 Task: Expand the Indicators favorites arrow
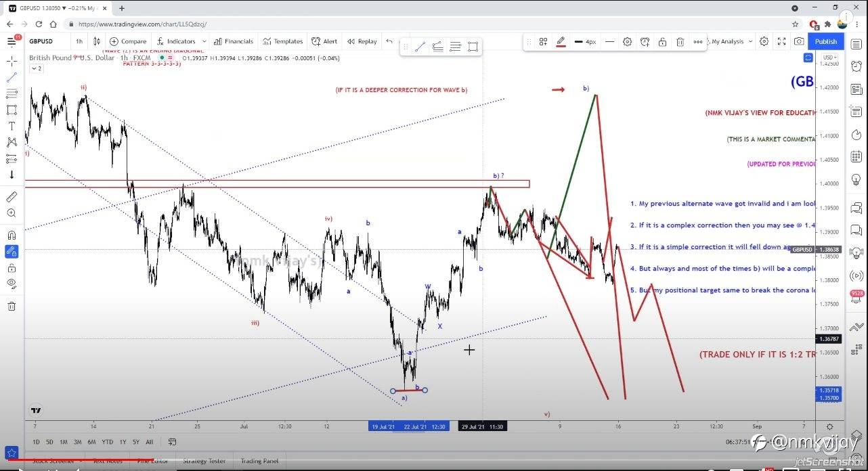[204, 41]
